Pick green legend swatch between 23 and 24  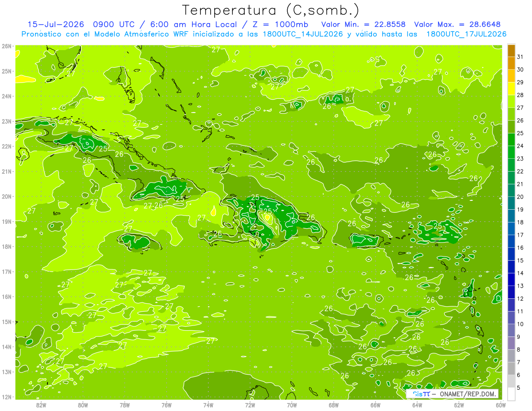pos(511,153)
